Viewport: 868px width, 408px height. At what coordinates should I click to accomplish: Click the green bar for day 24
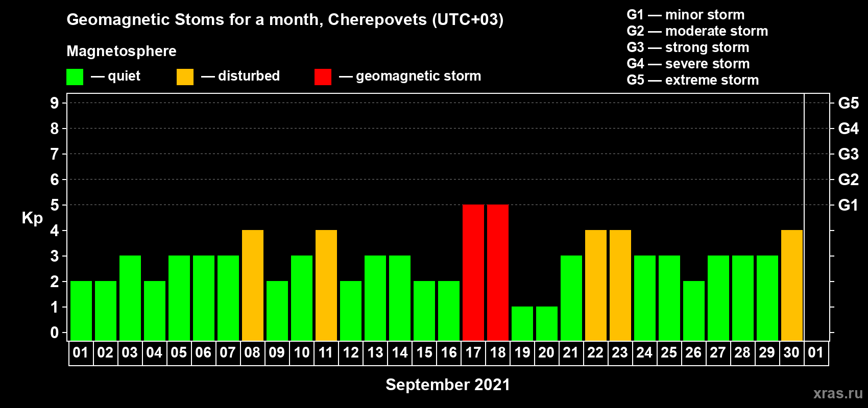coord(645,298)
